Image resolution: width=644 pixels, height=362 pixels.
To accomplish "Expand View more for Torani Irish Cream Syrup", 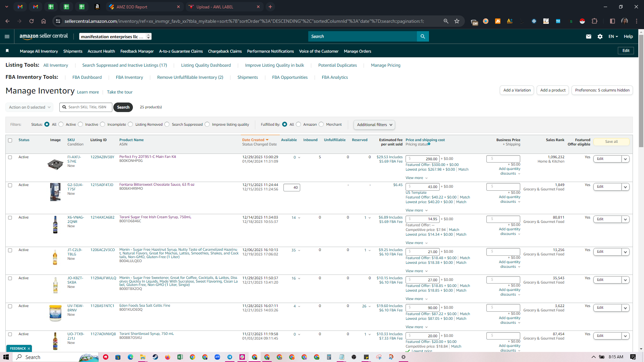I will pos(417,243).
